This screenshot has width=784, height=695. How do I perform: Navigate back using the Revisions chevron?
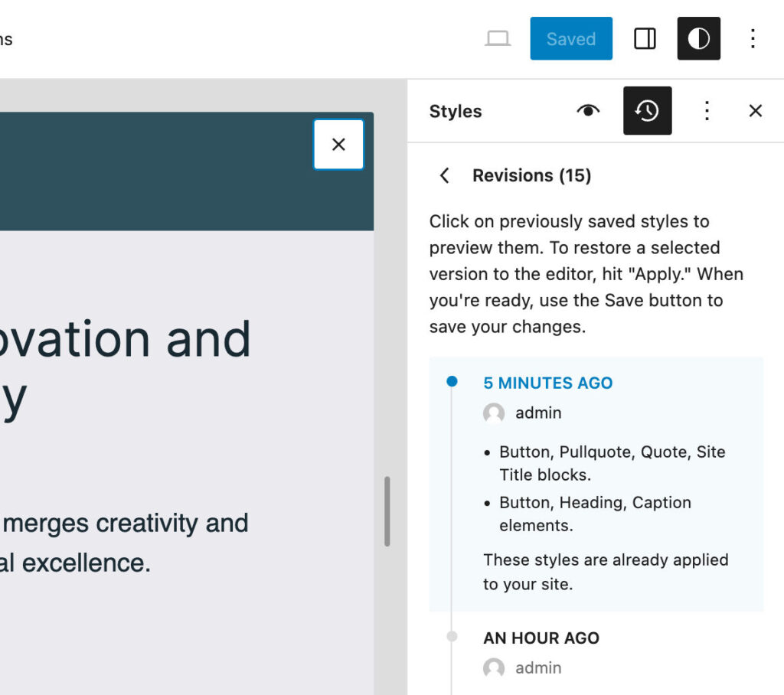tap(444, 175)
